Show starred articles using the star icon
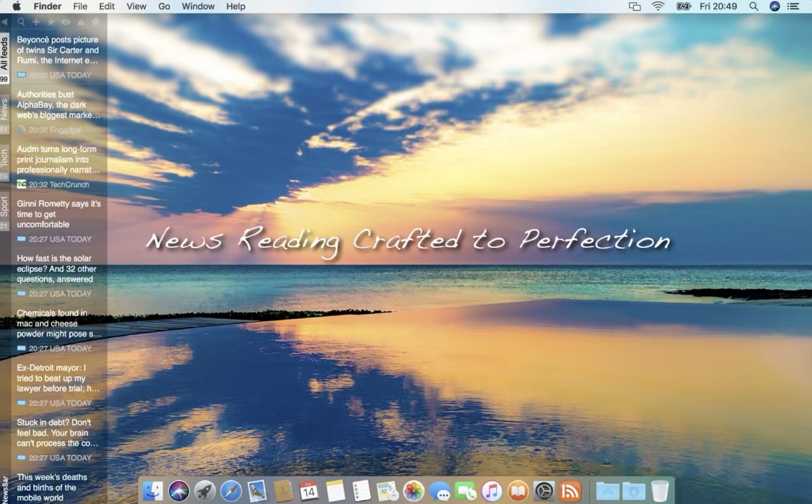Viewport: 812px width, 504px height. point(51,22)
